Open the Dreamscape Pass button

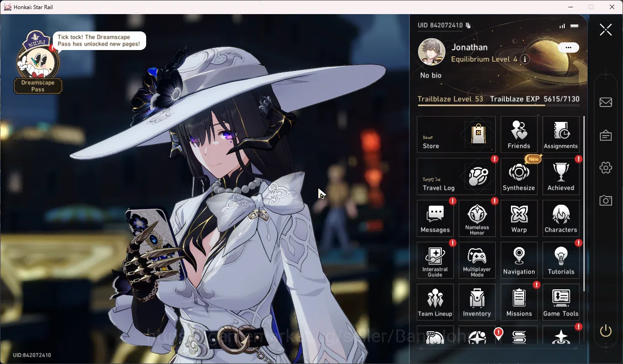(x=38, y=86)
